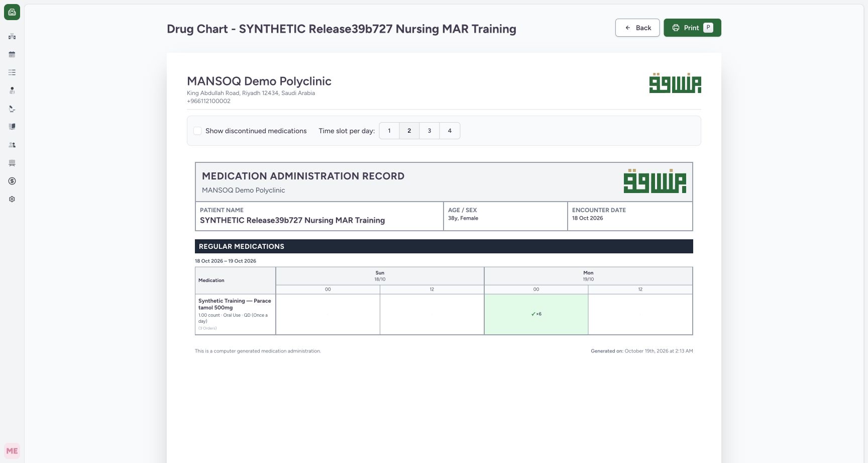Click the patient name SYNTHETIC Release39b727 Nursing MAR Training
The width and height of the screenshot is (868, 463).
coord(292,220)
